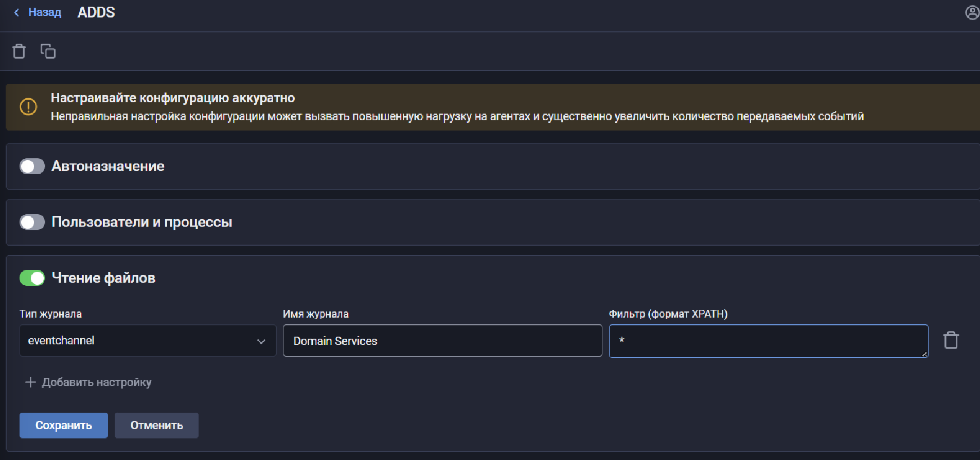This screenshot has width=980, height=460.
Task: Delete the ADDS configuration with toolbar trash icon
Action: point(19,51)
